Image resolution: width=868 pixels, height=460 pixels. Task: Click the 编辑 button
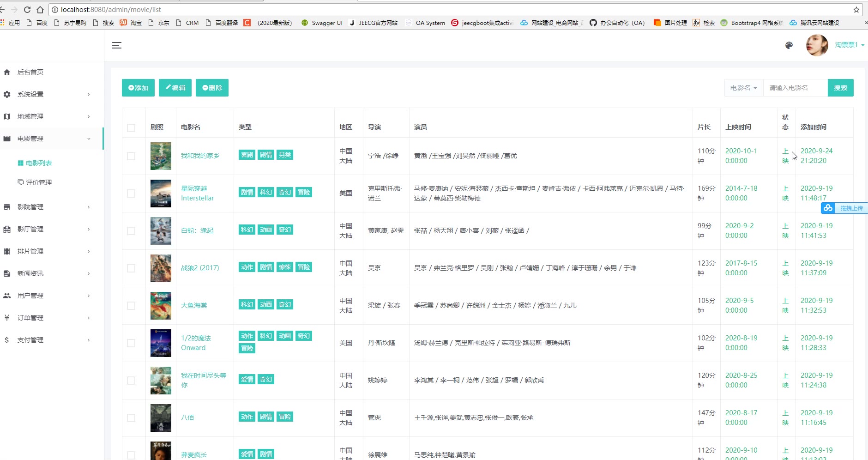pos(175,88)
